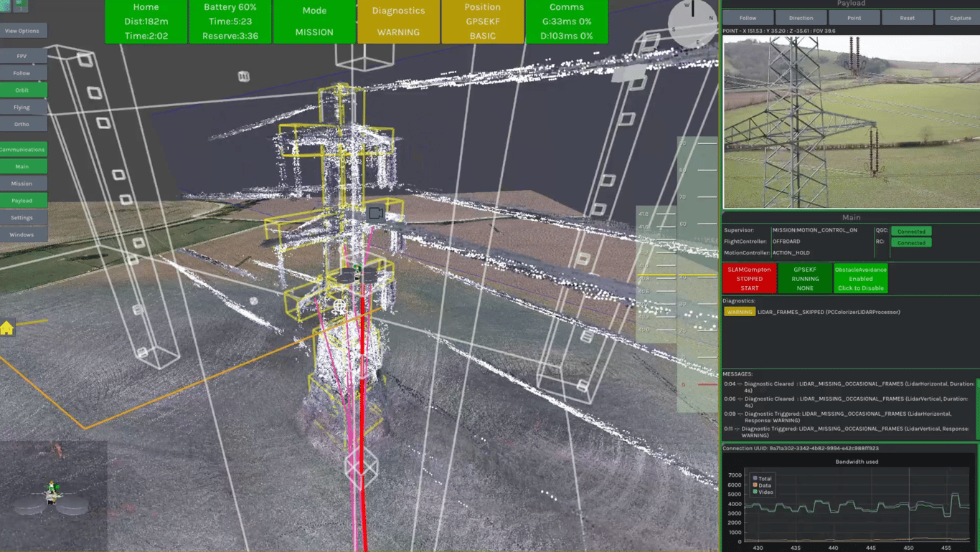Click the crosshair target marker near the drone
This screenshot has width=980, height=552.
340,307
